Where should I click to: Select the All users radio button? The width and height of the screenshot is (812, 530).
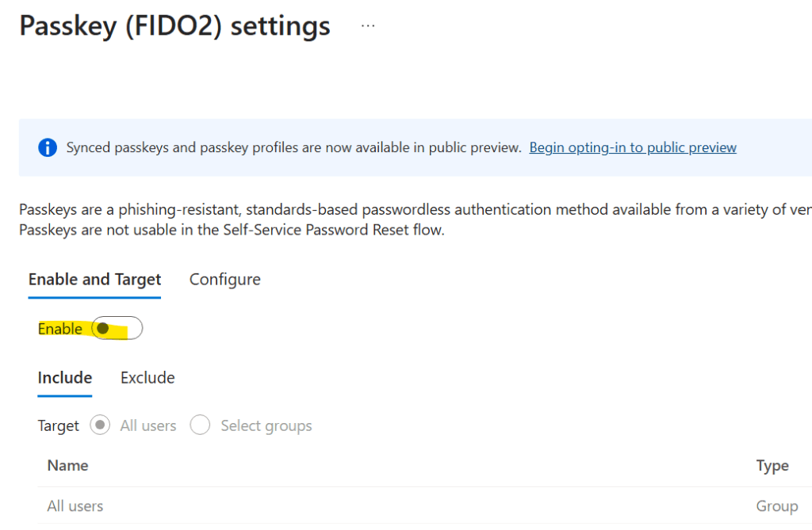[x=100, y=425]
